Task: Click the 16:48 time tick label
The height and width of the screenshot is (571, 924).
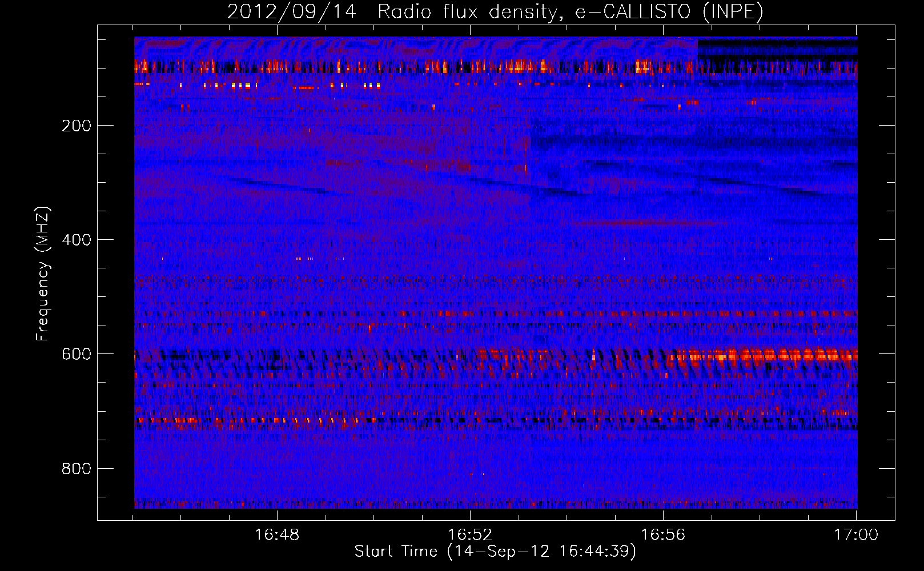Action: click(277, 535)
